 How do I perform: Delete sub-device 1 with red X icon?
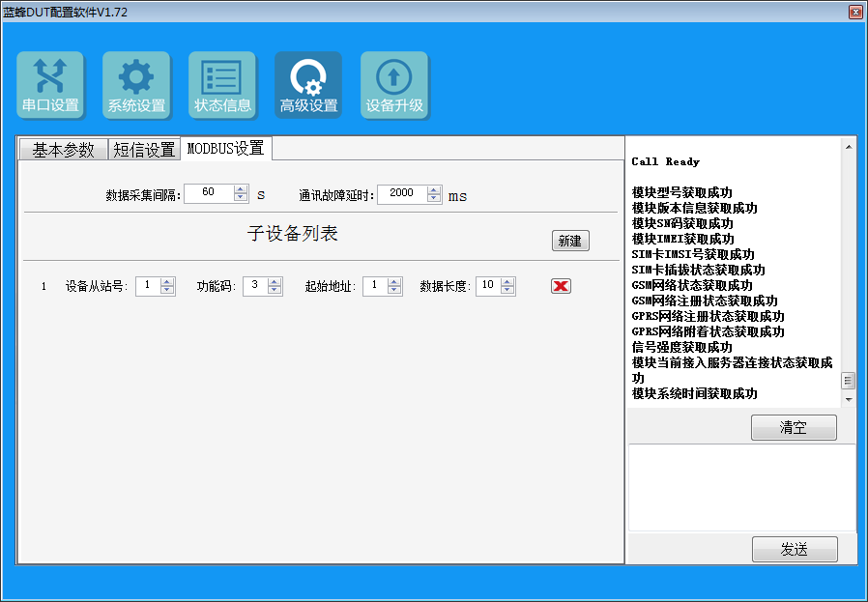561,285
